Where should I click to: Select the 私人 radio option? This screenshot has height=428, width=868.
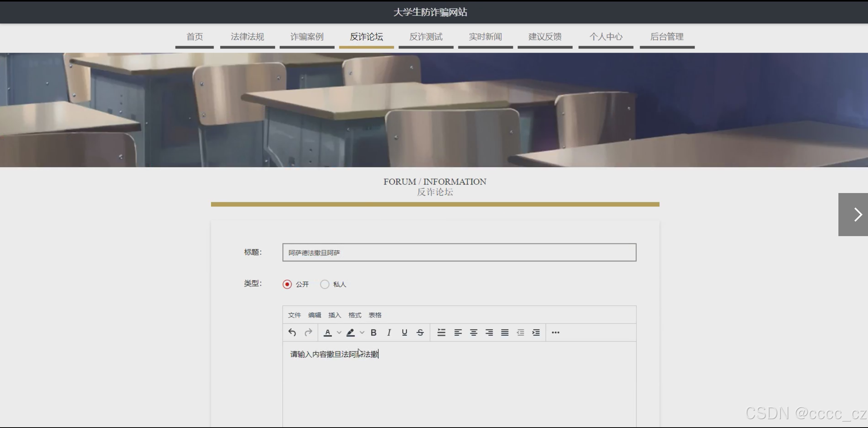pyautogui.click(x=325, y=284)
